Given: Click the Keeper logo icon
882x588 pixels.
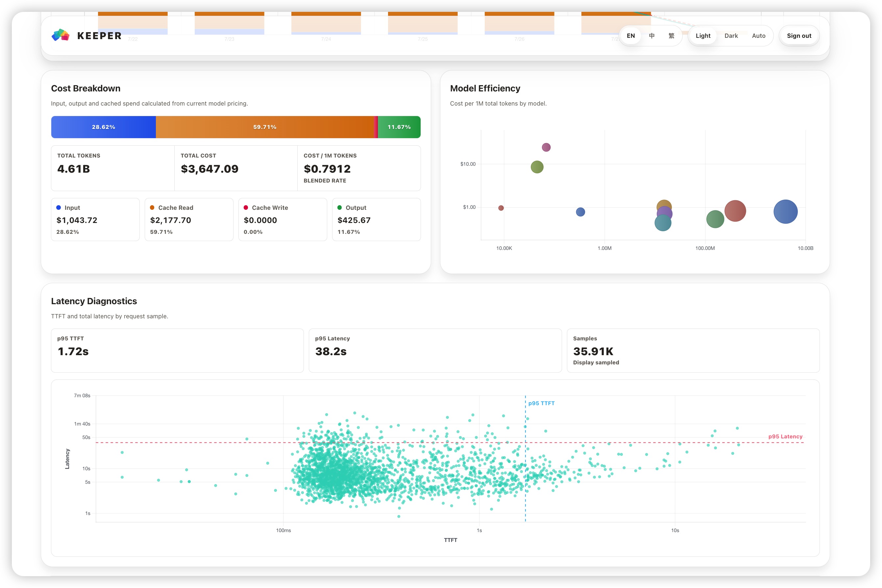Looking at the screenshot, I should [61, 36].
